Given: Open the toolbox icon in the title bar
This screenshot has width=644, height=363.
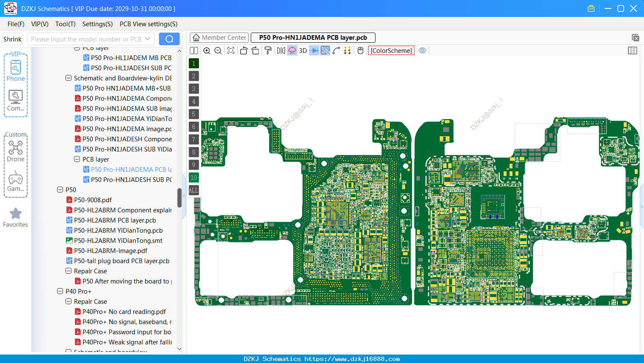Looking at the screenshot, I should 591,8.
